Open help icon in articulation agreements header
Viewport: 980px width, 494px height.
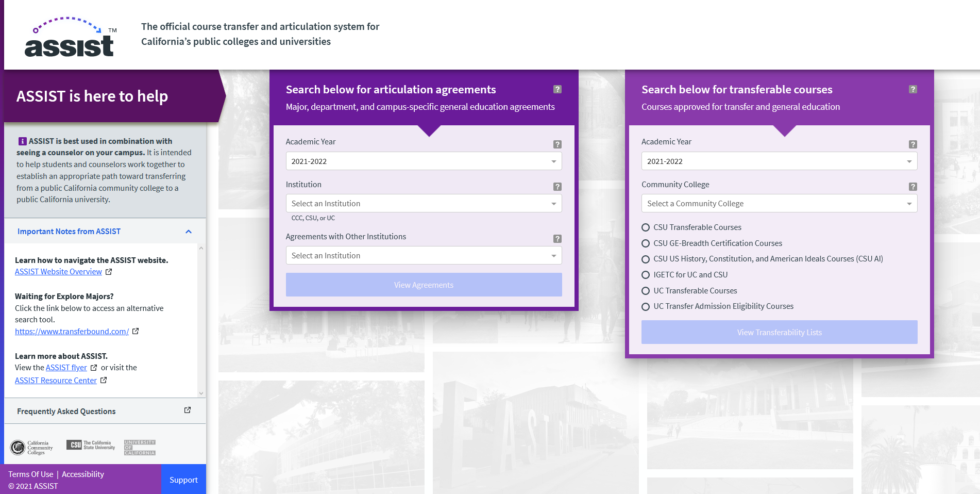[x=557, y=89]
